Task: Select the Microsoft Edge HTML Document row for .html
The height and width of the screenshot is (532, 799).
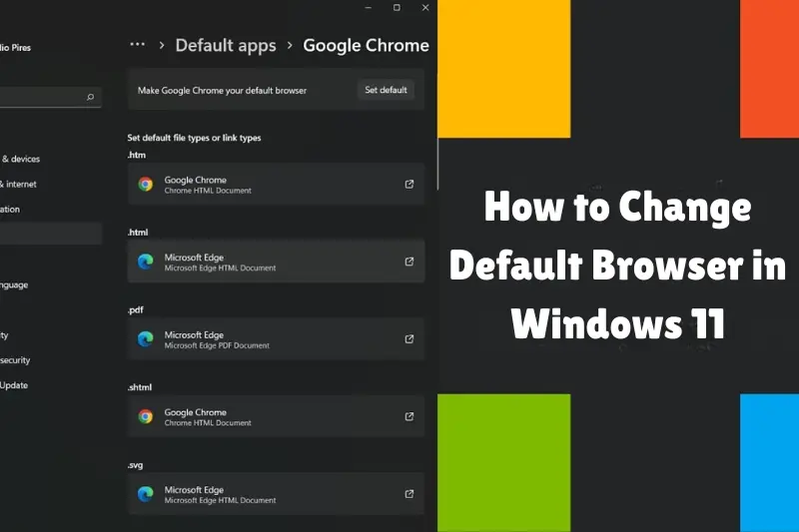Action: [x=276, y=262]
